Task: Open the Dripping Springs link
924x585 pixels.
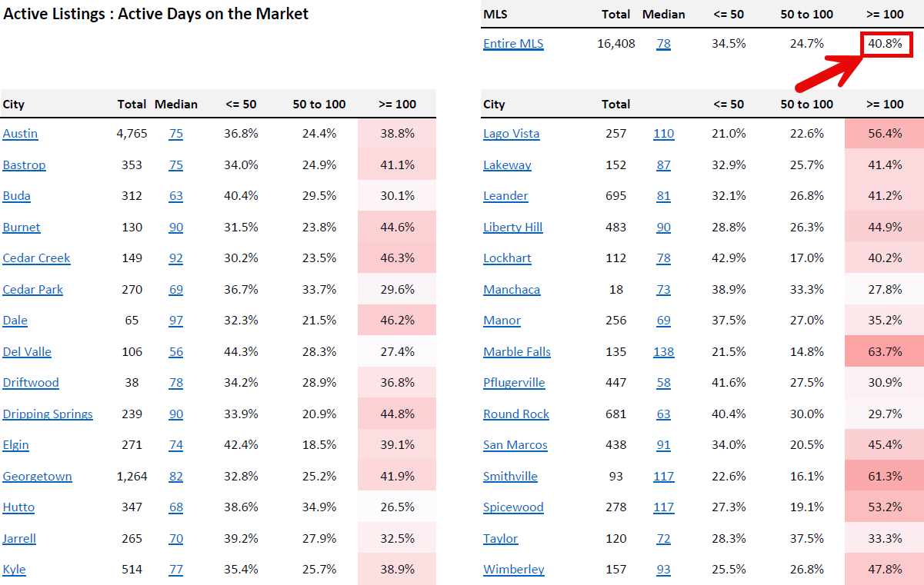Action: click(48, 414)
